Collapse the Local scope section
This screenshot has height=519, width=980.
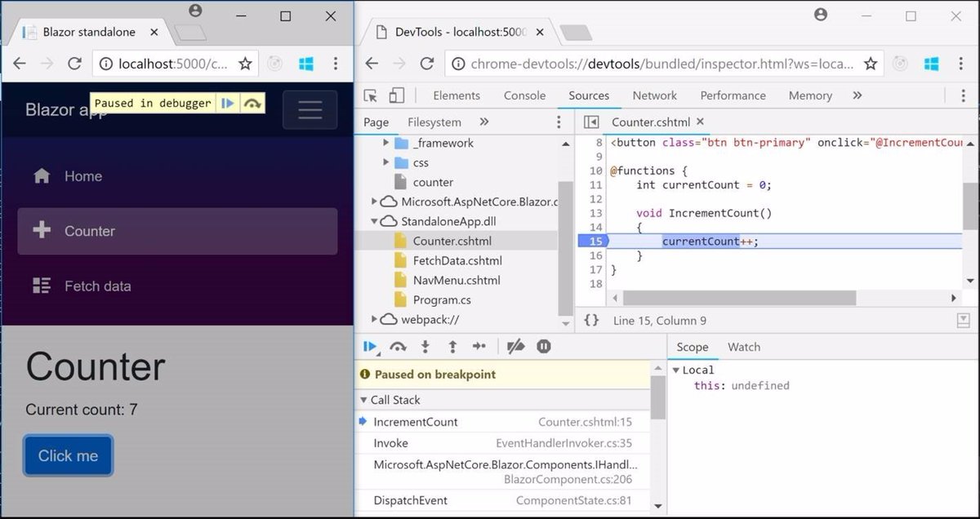click(676, 370)
